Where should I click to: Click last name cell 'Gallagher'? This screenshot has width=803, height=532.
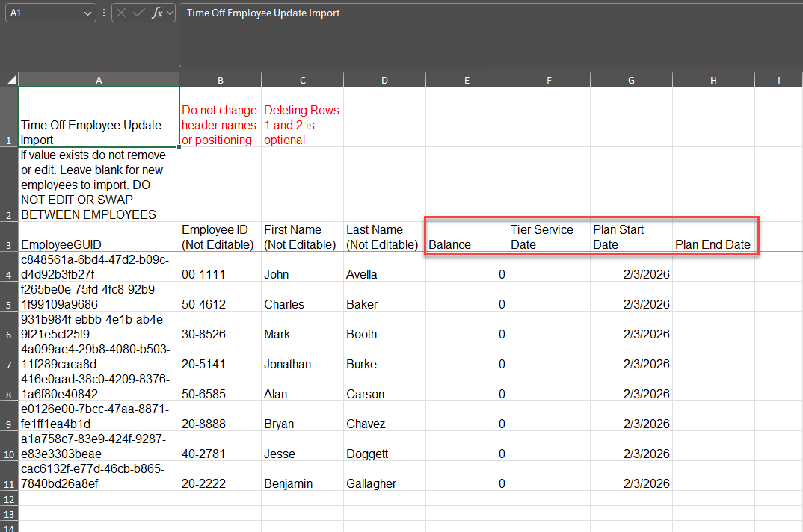pyautogui.click(x=384, y=476)
